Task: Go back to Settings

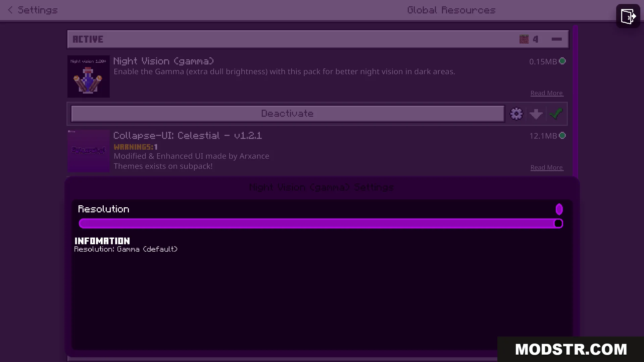Action: pyautogui.click(x=33, y=10)
